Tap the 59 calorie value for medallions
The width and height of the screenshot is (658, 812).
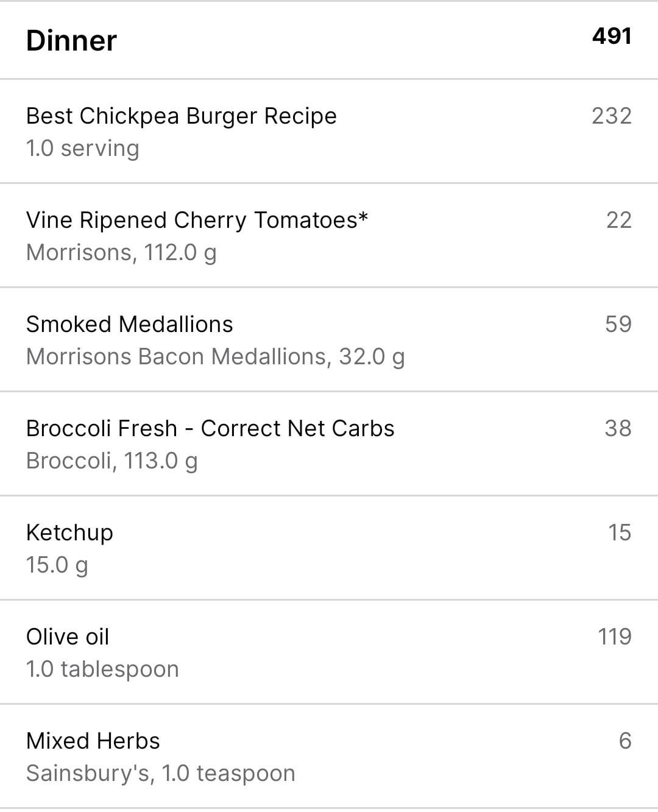coord(618,324)
